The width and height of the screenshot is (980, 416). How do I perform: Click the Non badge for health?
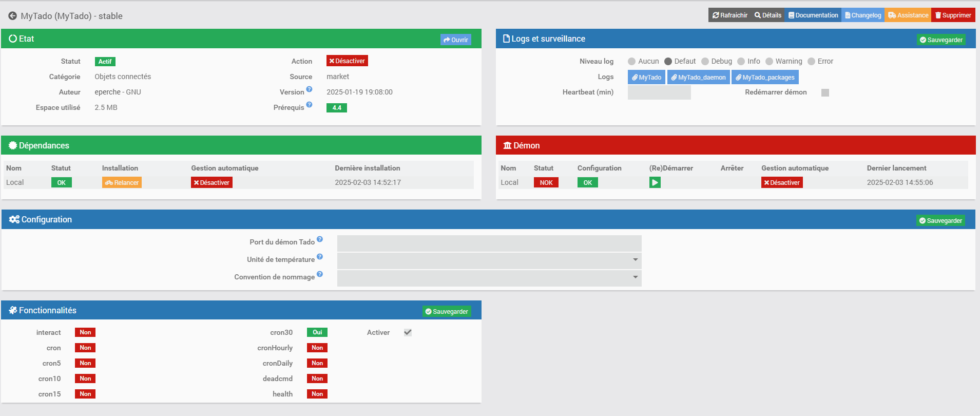coord(317,394)
